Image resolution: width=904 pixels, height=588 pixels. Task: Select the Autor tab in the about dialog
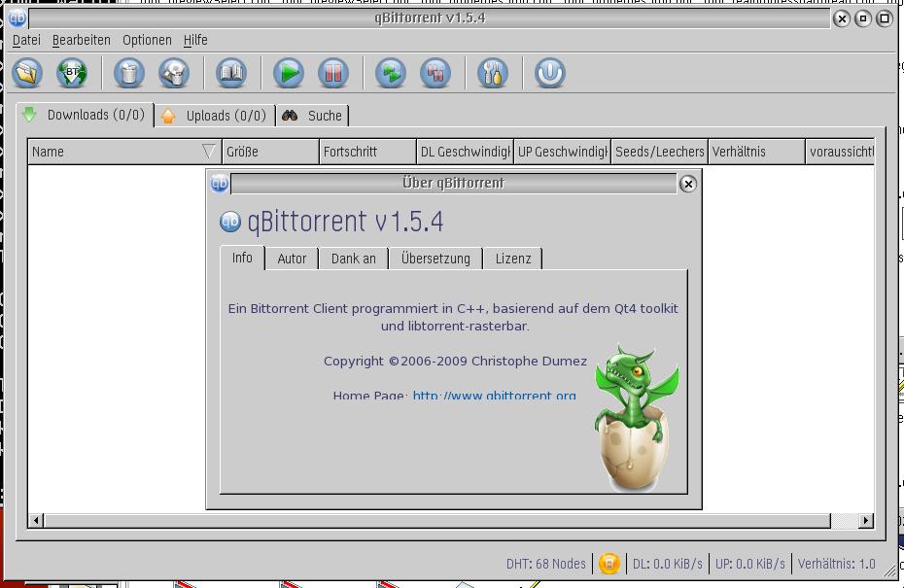(x=292, y=259)
